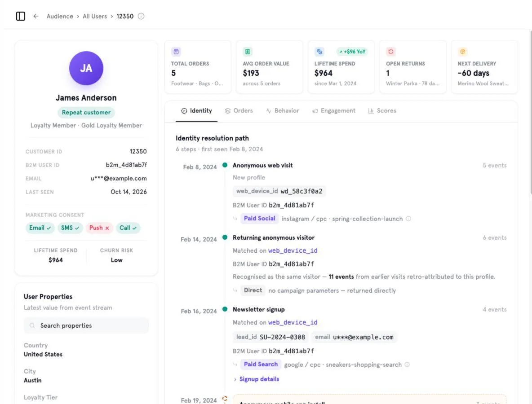Click the Churn Risk value Low
This screenshot has width=532, height=404.
(116, 260)
